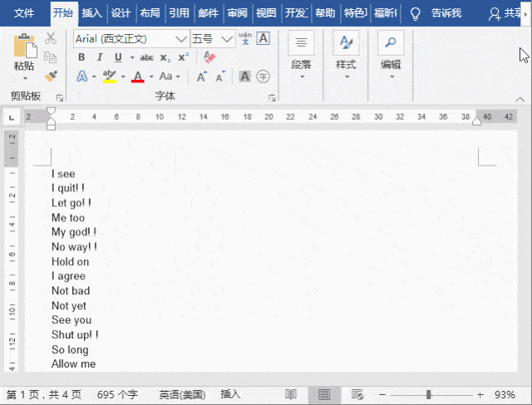This screenshot has height=405, width=532.
Task: Toggle bold formatting
Action: 81,57
